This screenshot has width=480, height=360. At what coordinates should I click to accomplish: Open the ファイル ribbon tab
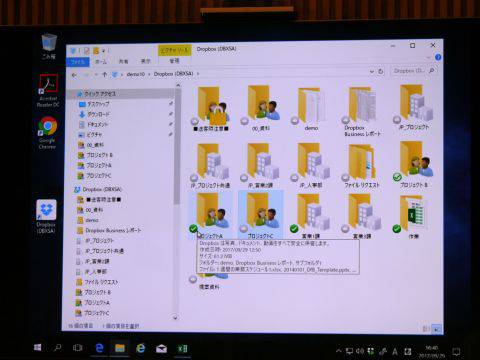coord(78,62)
